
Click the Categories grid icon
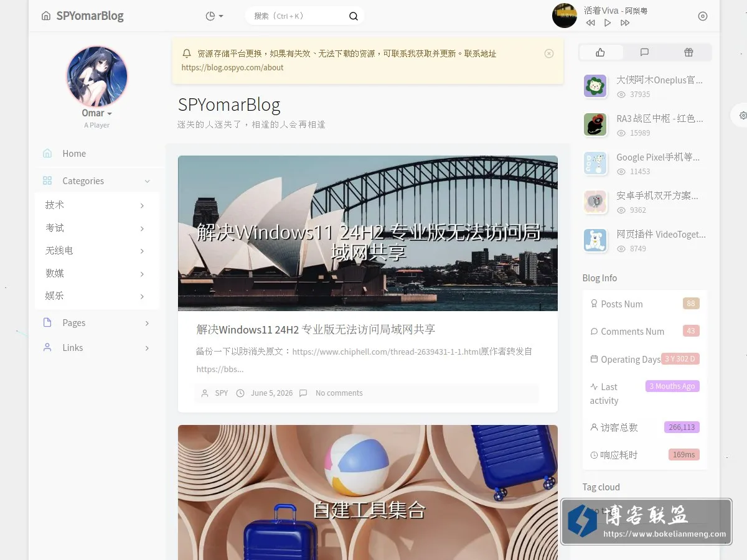(47, 181)
